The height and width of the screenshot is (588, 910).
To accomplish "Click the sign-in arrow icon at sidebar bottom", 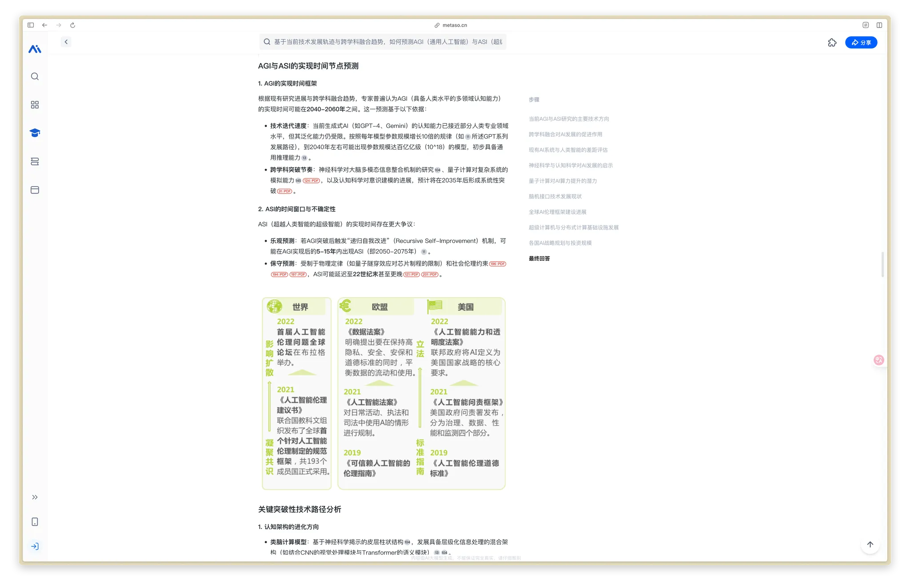I will [35, 546].
